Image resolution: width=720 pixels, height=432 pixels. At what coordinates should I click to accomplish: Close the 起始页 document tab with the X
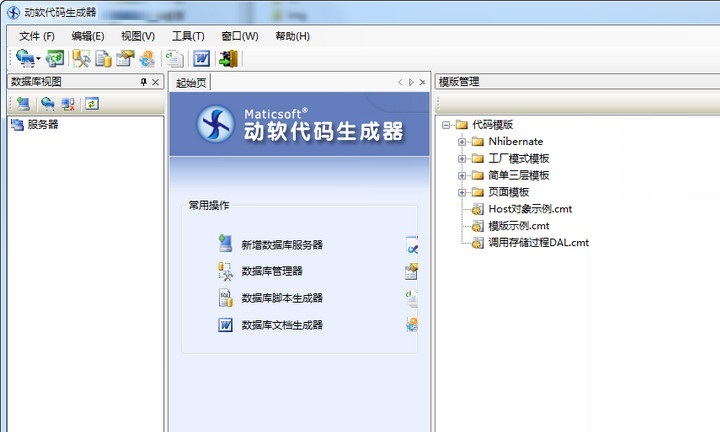[422, 82]
